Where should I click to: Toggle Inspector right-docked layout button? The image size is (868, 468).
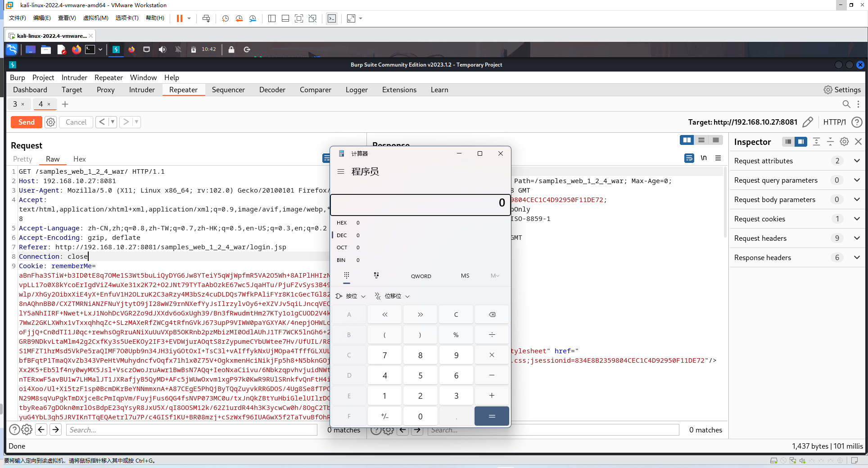(x=801, y=142)
